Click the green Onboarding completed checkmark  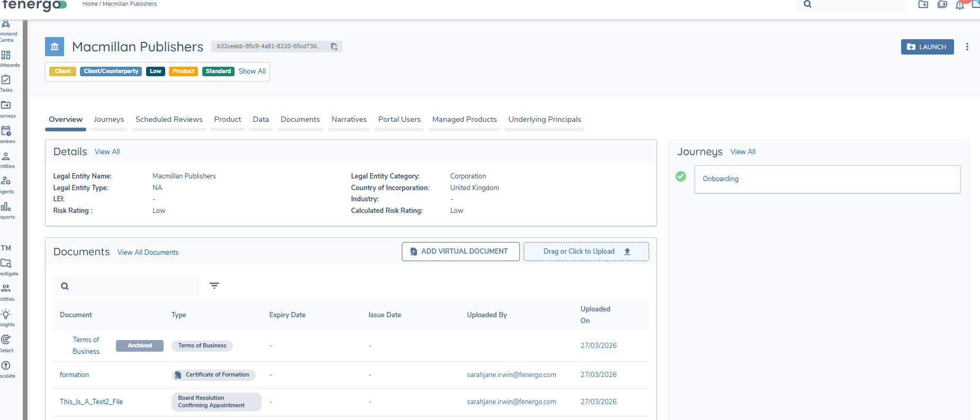(x=681, y=176)
